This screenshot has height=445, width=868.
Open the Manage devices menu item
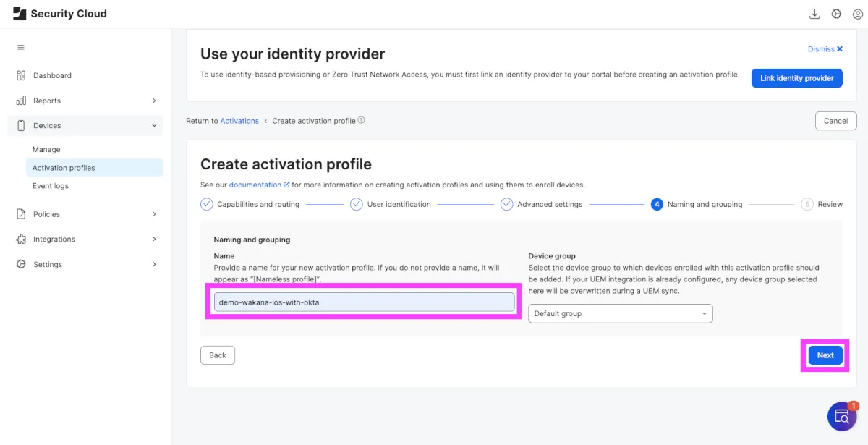click(46, 149)
